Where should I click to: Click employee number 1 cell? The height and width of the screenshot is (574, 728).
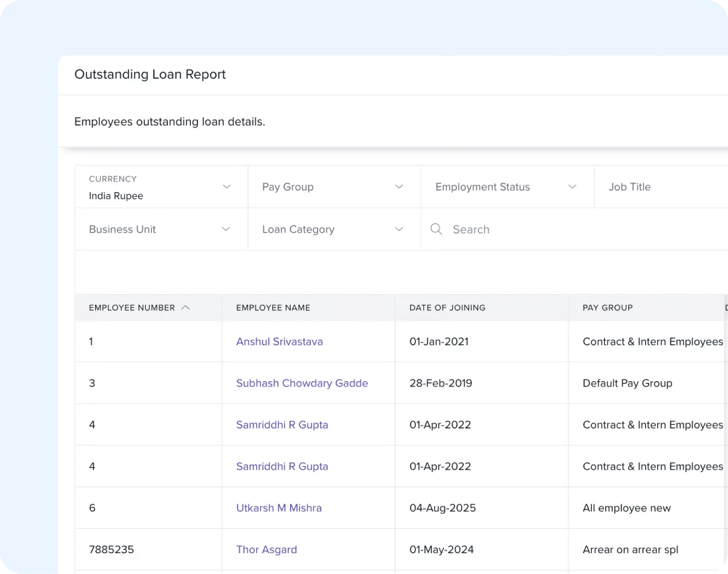click(148, 341)
